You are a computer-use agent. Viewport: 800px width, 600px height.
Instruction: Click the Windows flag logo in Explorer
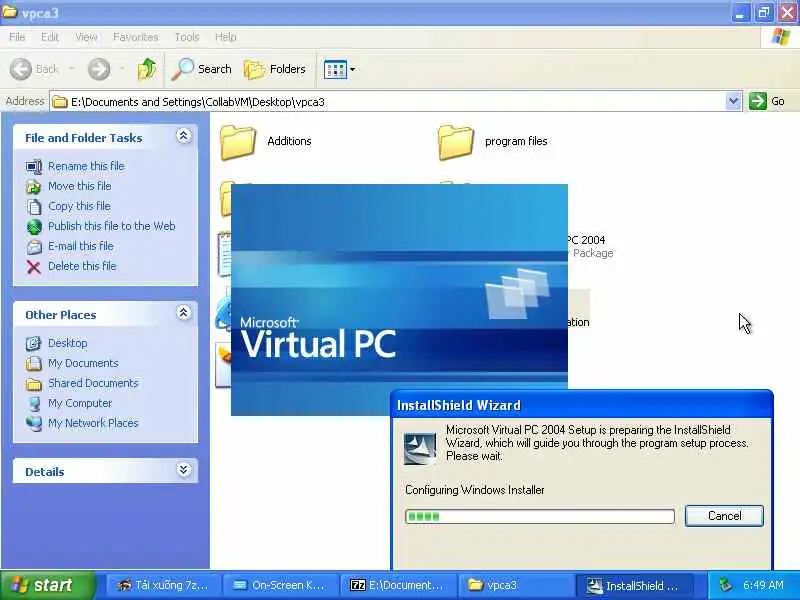[781, 37]
